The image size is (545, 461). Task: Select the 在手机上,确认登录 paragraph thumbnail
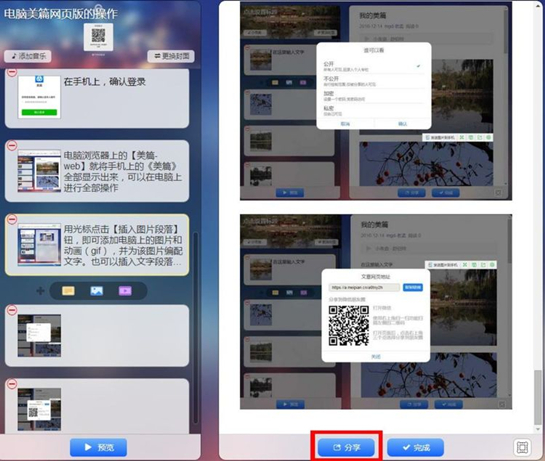point(39,97)
